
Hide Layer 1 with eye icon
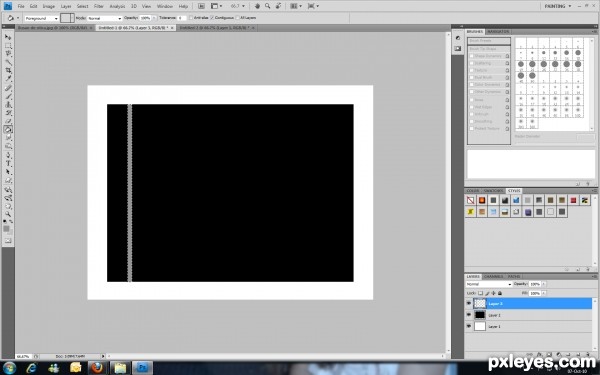coord(469,326)
